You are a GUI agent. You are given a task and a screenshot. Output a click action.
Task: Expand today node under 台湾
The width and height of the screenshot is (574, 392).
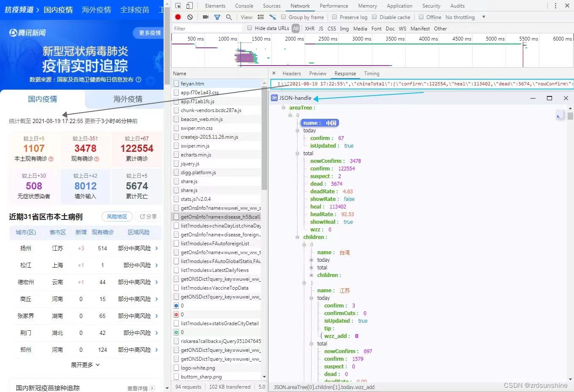coord(311,260)
